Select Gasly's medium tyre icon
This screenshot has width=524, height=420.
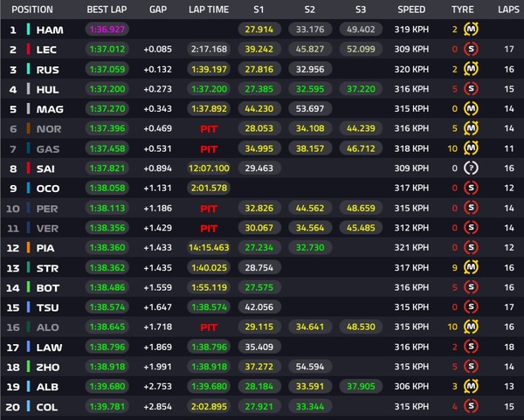click(471, 148)
